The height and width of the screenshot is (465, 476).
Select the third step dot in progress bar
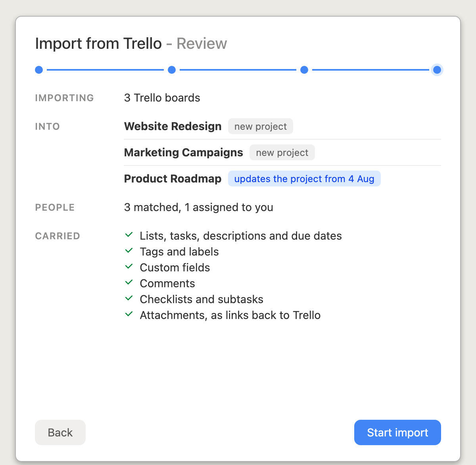coord(304,70)
